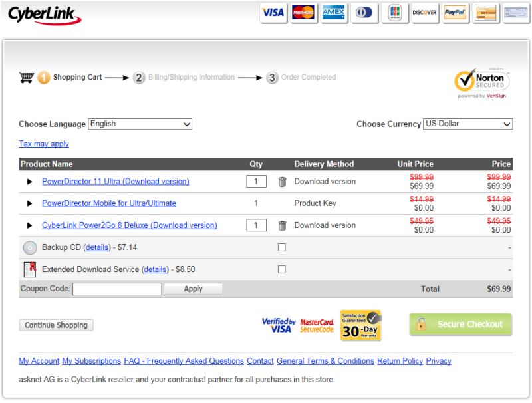Image resolution: width=532 pixels, height=403 pixels.
Task: Expand PowerDirector Mobile row details
Action: coord(29,204)
